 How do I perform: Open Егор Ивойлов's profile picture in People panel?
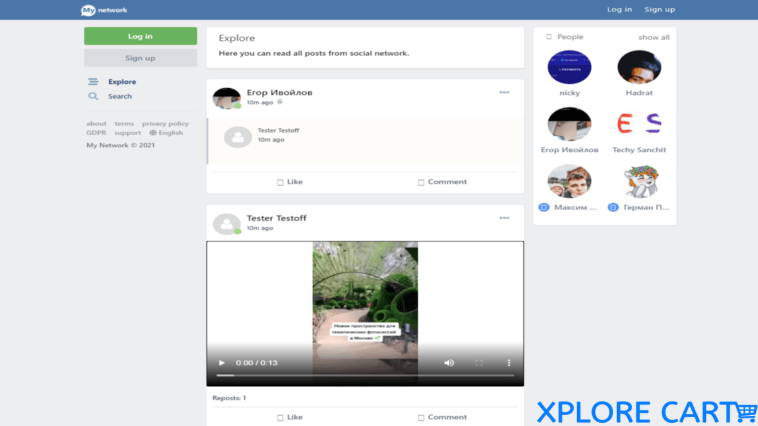pyautogui.click(x=569, y=124)
